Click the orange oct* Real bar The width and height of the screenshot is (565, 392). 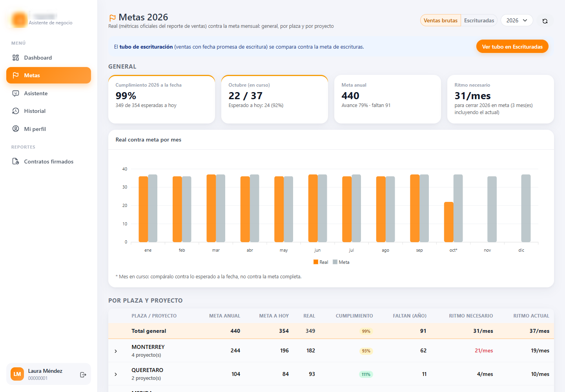(448, 222)
